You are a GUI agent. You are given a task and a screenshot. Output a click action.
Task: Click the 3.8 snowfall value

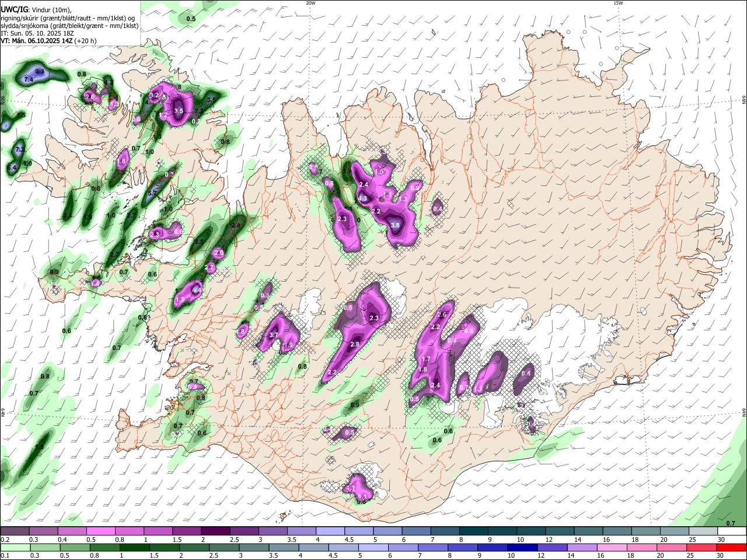pyautogui.click(x=395, y=225)
